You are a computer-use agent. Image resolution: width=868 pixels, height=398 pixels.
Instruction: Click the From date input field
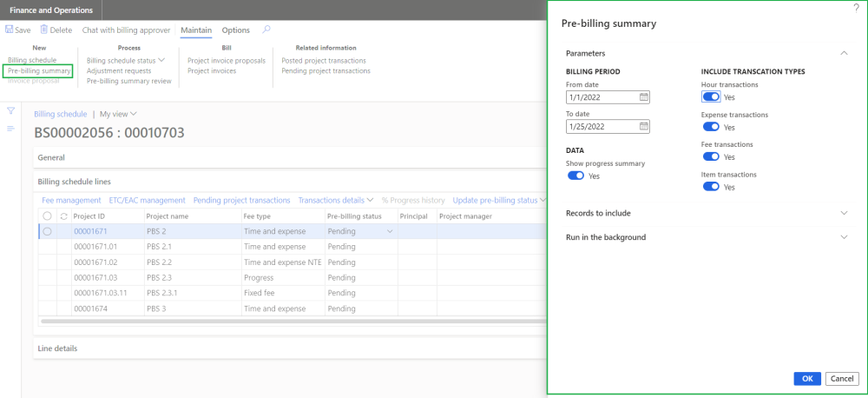(x=601, y=97)
